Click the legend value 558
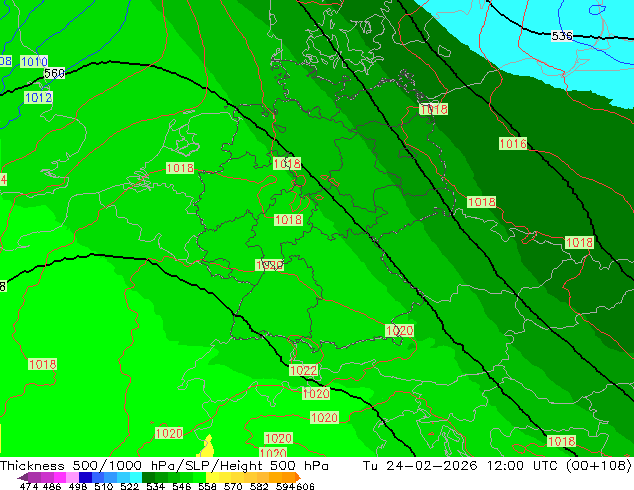The height and width of the screenshot is (490, 634). point(207,486)
